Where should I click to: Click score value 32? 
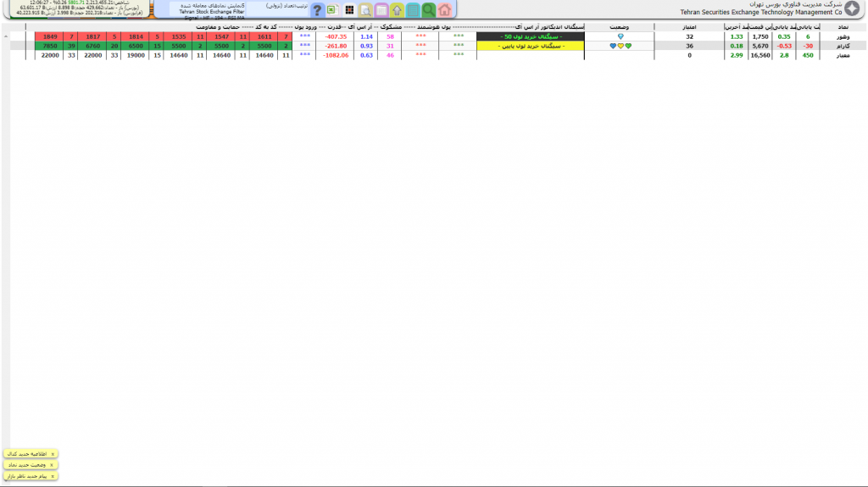coord(689,36)
